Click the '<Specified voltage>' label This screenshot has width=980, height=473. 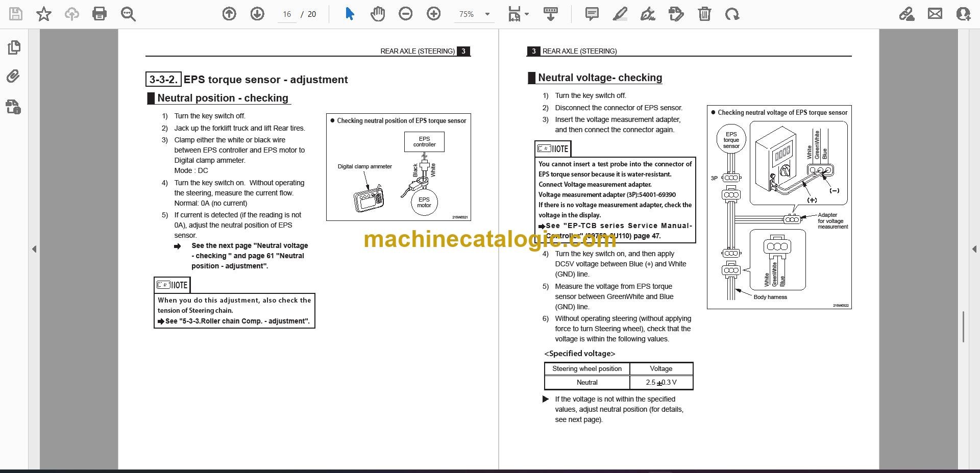click(x=580, y=354)
